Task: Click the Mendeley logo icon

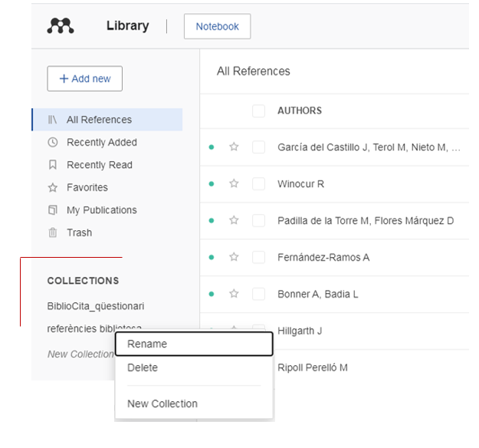Action: 61,25
